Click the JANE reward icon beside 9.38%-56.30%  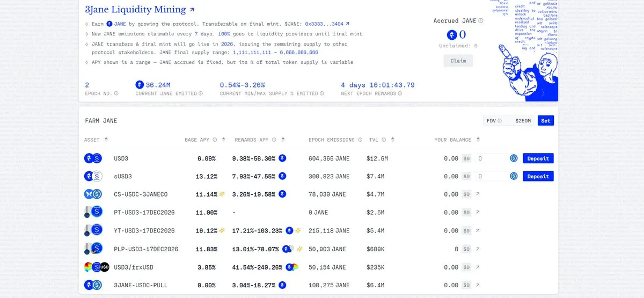click(282, 158)
